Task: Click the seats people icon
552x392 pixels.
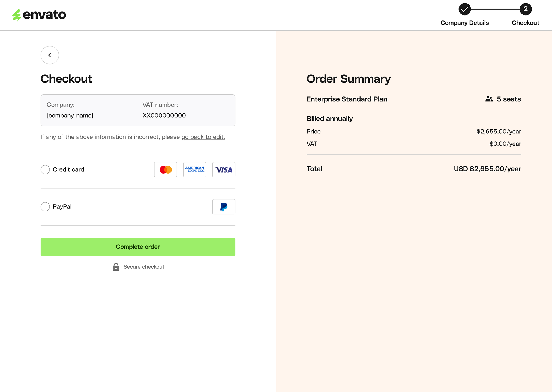Action: [489, 99]
